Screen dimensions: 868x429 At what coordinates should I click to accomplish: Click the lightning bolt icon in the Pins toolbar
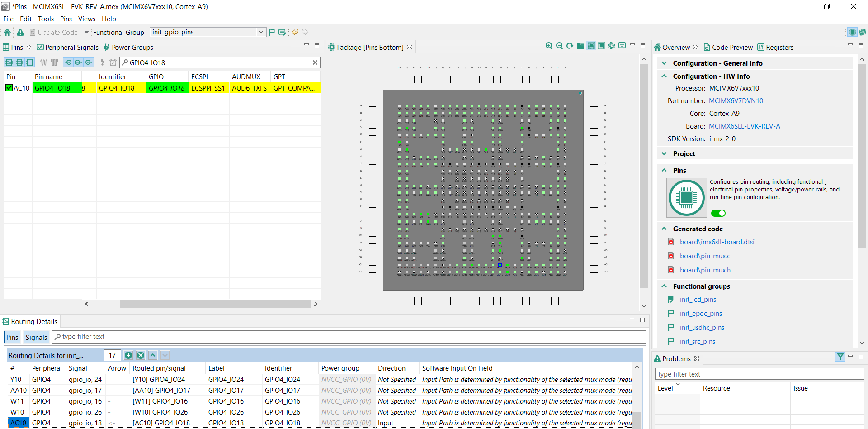(x=102, y=62)
